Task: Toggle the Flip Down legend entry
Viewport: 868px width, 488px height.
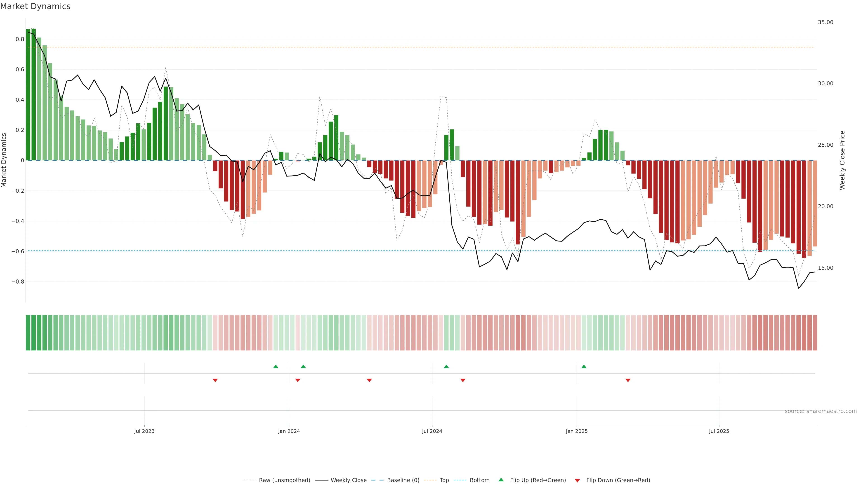Action: (x=618, y=480)
